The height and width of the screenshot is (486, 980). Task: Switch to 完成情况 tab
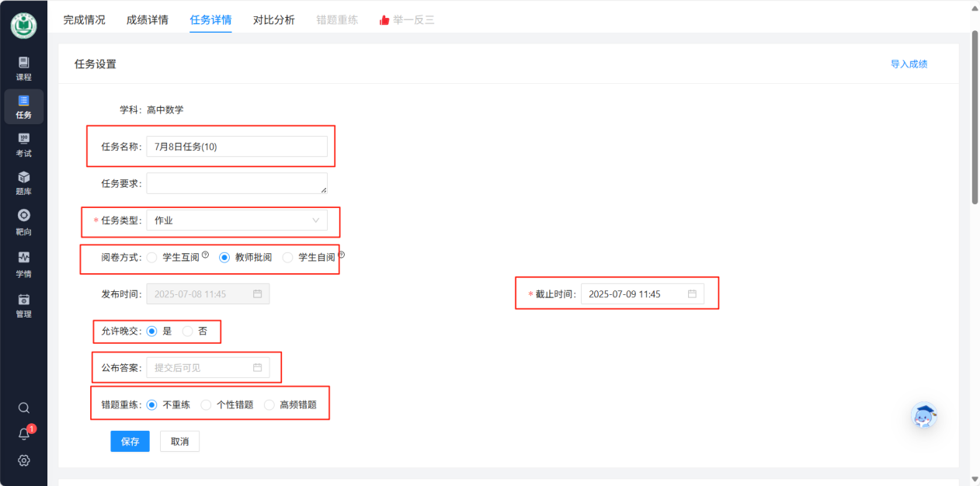84,20
